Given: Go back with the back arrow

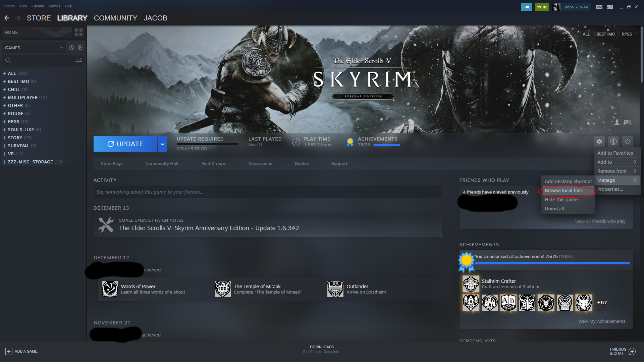Looking at the screenshot, I should [x=7, y=18].
